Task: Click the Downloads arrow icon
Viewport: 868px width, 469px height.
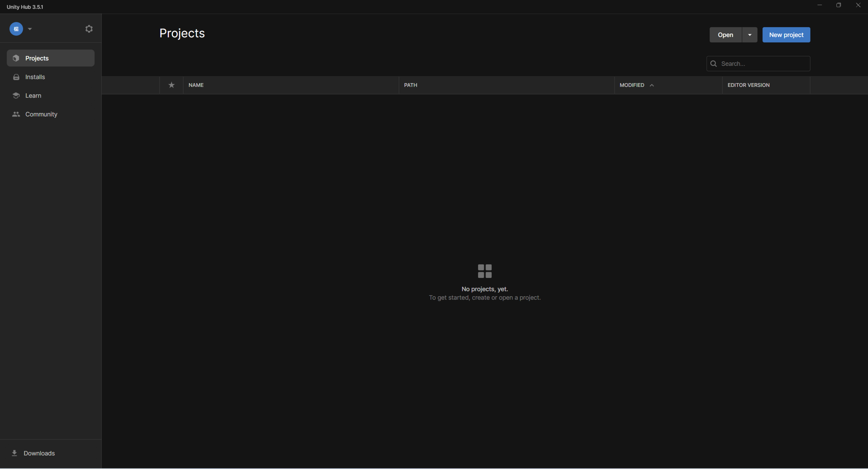Action: pyautogui.click(x=14, y=453)
